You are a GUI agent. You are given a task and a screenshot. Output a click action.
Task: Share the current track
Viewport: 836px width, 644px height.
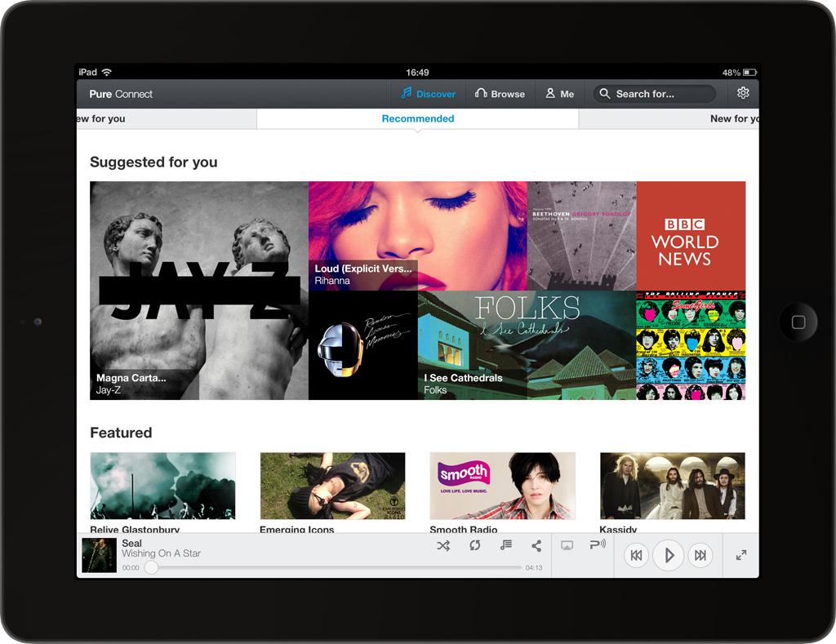pos(536,545)
